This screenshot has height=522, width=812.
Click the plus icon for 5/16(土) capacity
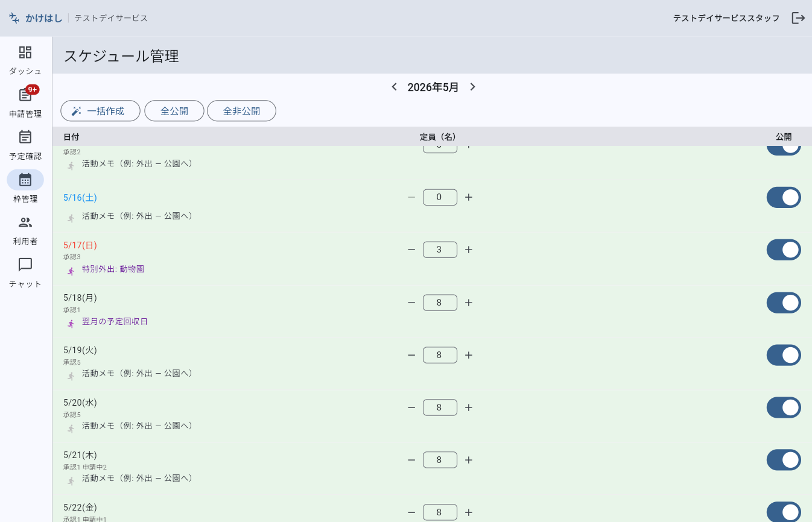click(469, 197)
